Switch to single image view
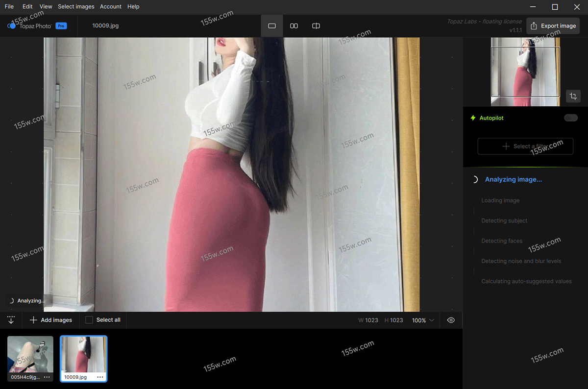The image size is (588, 389). tap(272, 26)
